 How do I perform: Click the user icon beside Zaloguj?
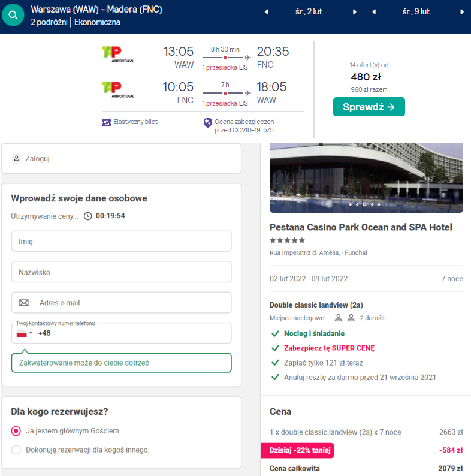17,159
